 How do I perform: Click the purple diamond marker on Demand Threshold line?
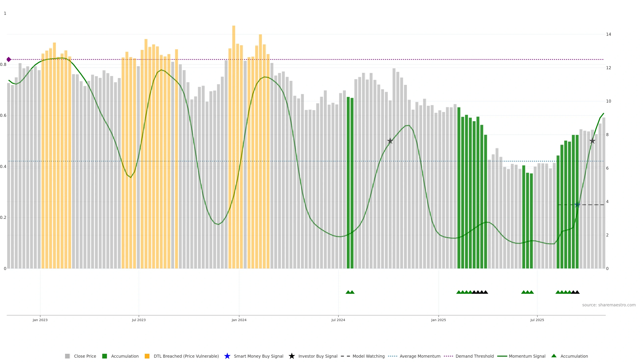[9, 59]
